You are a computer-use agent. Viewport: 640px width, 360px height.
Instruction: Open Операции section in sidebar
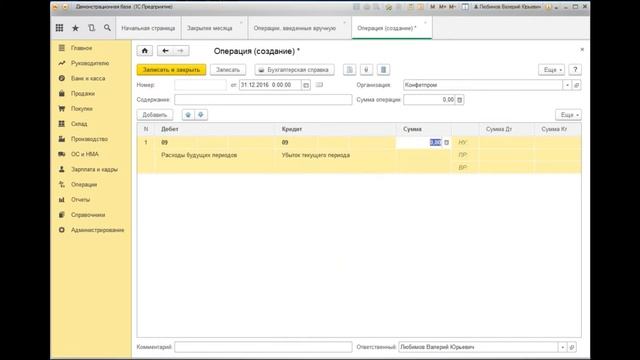tap(84, 184)
